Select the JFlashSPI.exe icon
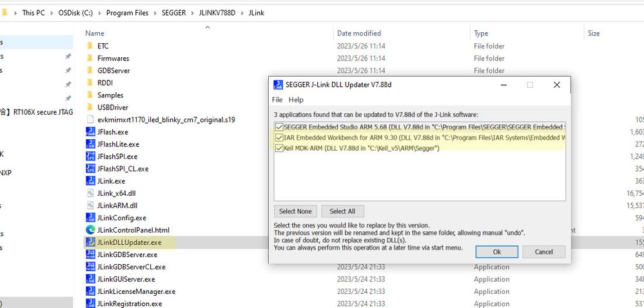The height and width of the screenshot is (308, 644). (90, 157)
